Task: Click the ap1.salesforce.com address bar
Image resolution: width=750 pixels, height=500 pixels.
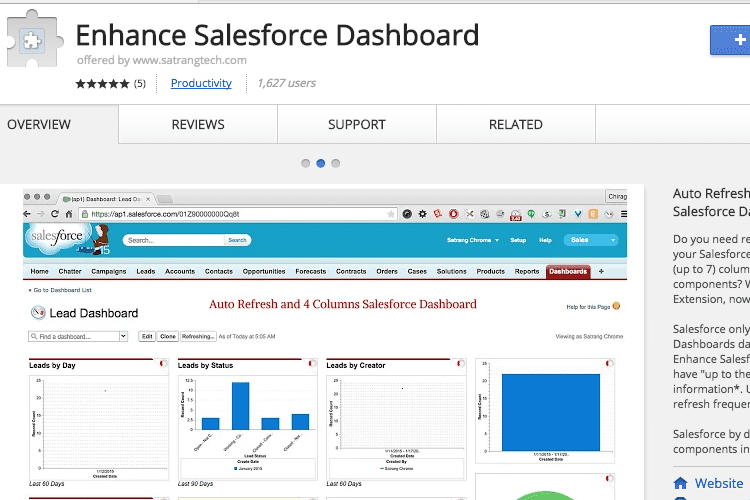Action: 238,214
